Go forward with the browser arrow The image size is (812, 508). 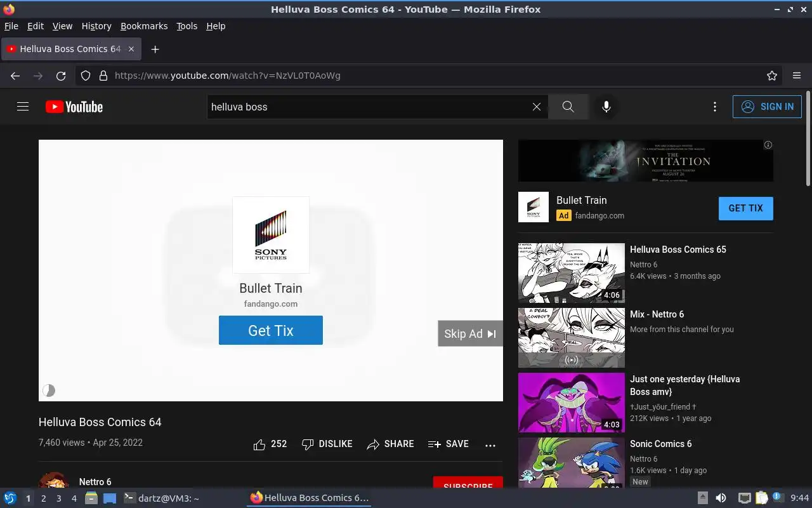38,76
